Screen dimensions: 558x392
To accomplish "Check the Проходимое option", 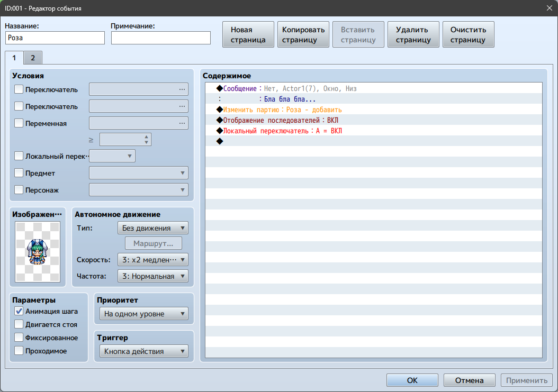I will pyautogui.click(x=19, y=350).
